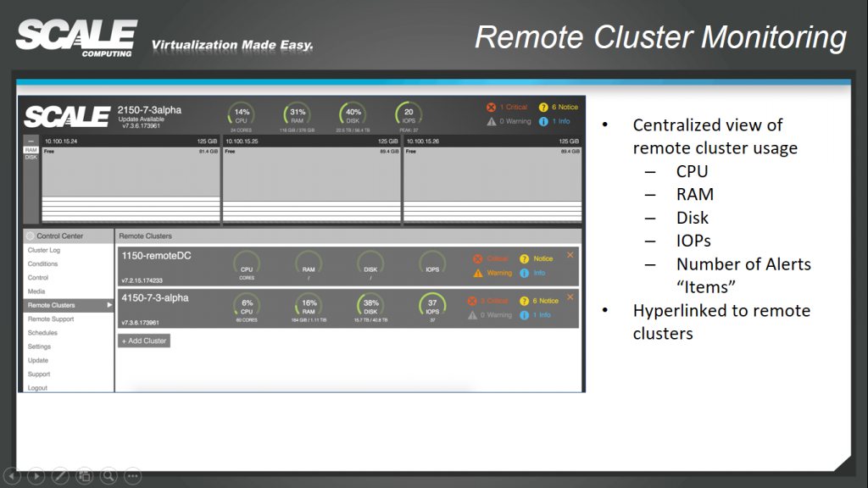Click the header RAM 31% gauge
The height and width of the screenshot is (488, 868).
click(x=298, y=115)
